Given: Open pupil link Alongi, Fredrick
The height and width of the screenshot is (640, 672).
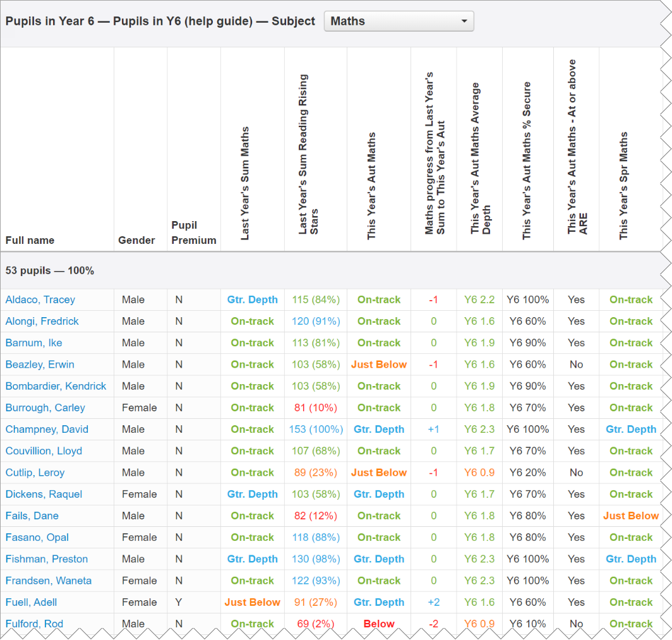Looking at the screenshot, I should coord(42,321).
